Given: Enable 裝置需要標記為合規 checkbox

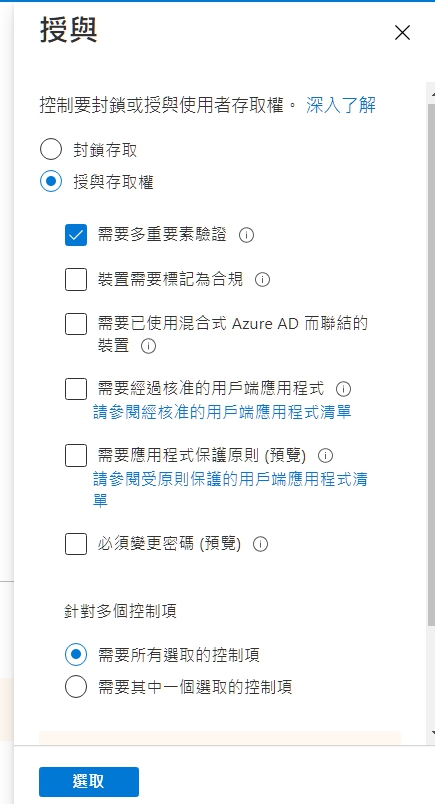Looking at the screenshot, I should (76, 280).
